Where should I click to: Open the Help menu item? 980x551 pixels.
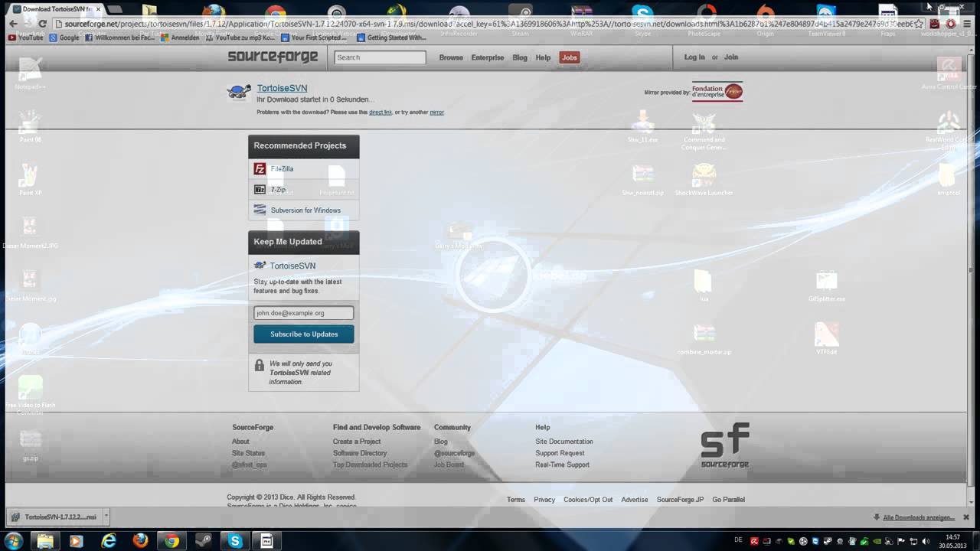click(543, 57)
